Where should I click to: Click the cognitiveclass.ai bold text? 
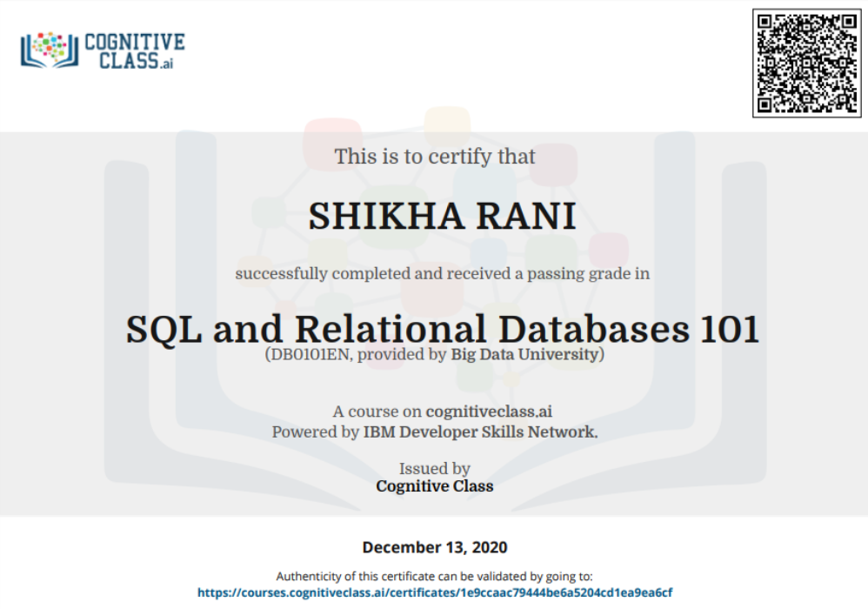(x=489, y=412)
